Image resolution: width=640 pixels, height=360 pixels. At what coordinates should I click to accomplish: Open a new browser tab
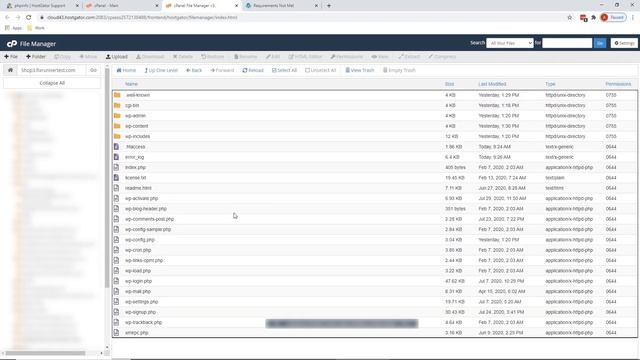pos(329,6)
